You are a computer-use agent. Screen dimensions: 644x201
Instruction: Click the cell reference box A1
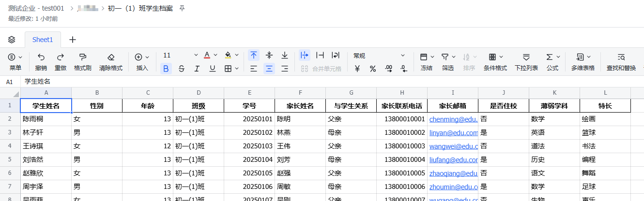(10, 82)
